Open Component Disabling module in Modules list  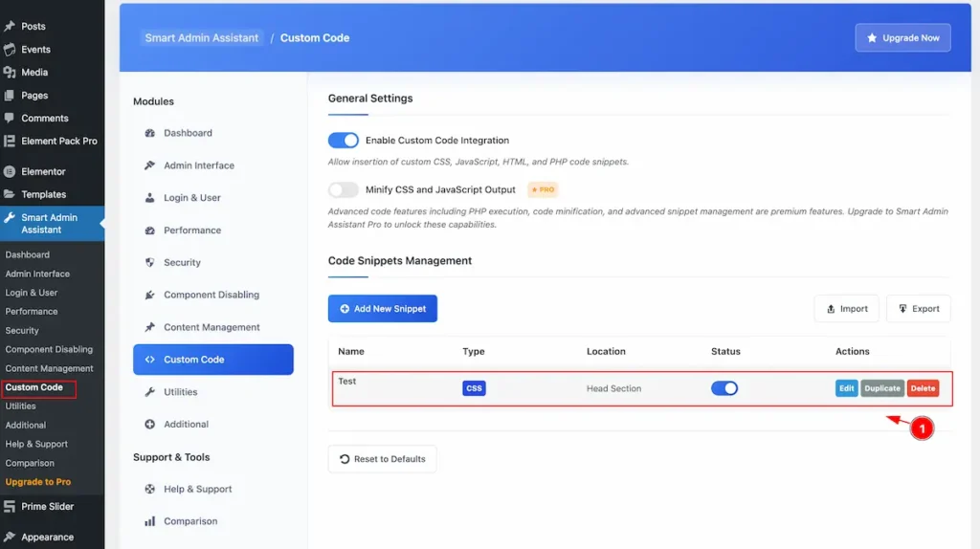[213, 295]
